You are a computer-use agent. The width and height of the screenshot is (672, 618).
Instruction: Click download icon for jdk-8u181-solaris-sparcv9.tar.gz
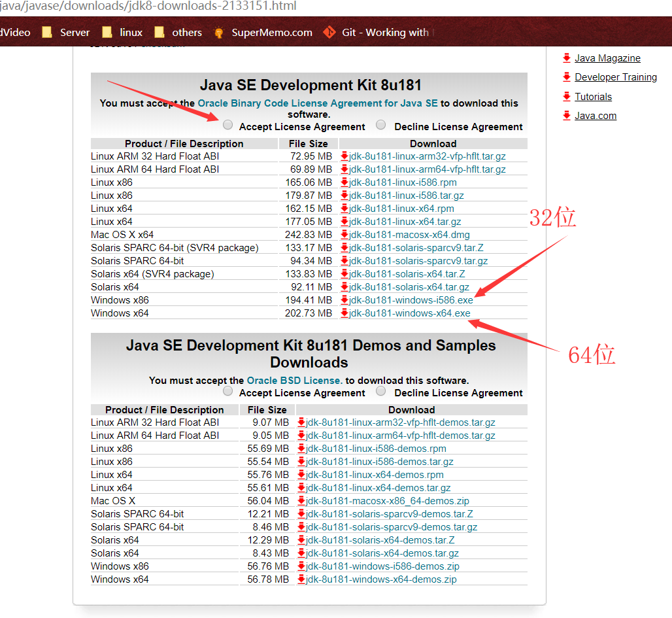(x=344, y=261)
